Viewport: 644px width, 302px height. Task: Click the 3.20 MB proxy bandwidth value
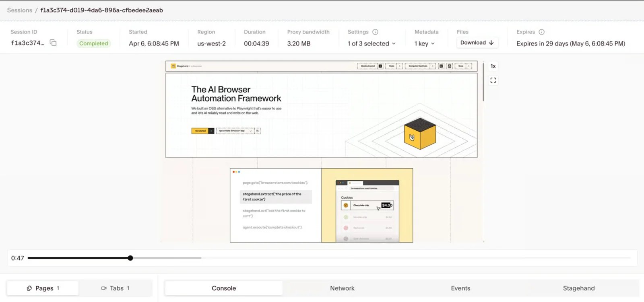point(299,43)
